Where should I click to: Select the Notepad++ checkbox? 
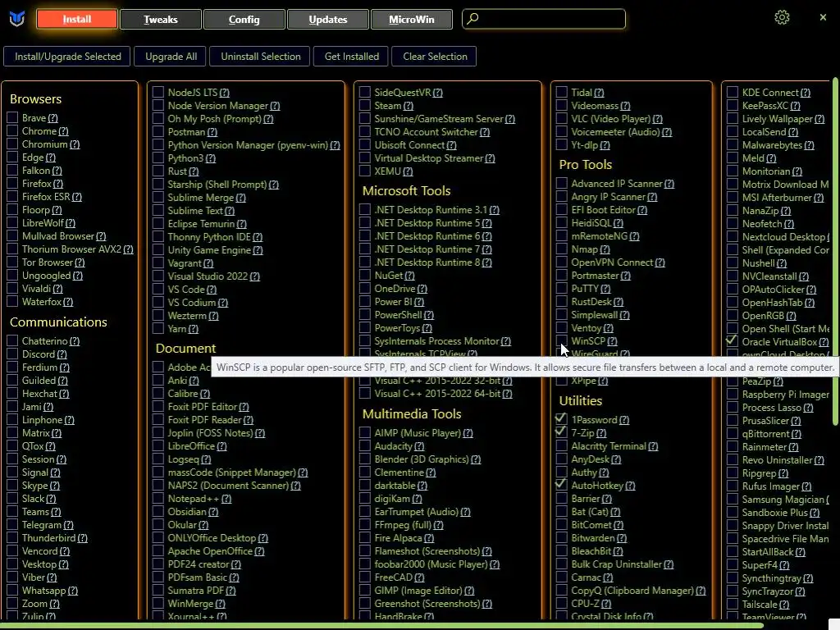158,499
